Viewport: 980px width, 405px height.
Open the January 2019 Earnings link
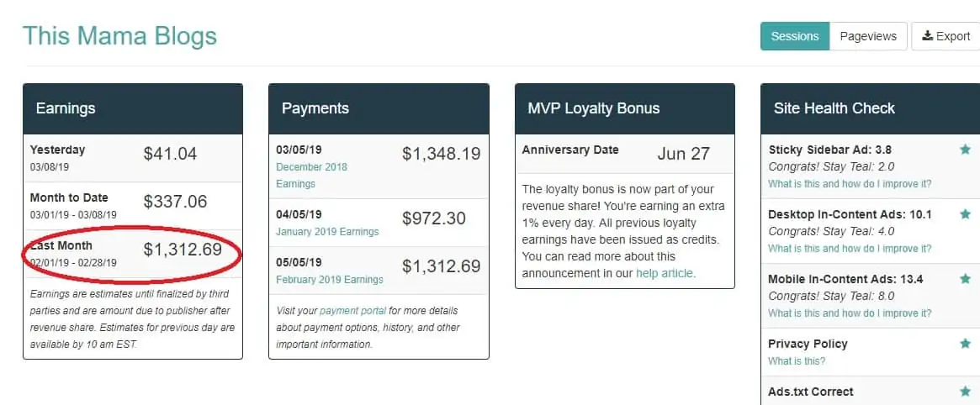pyautogui.click(x=327, y=232)
